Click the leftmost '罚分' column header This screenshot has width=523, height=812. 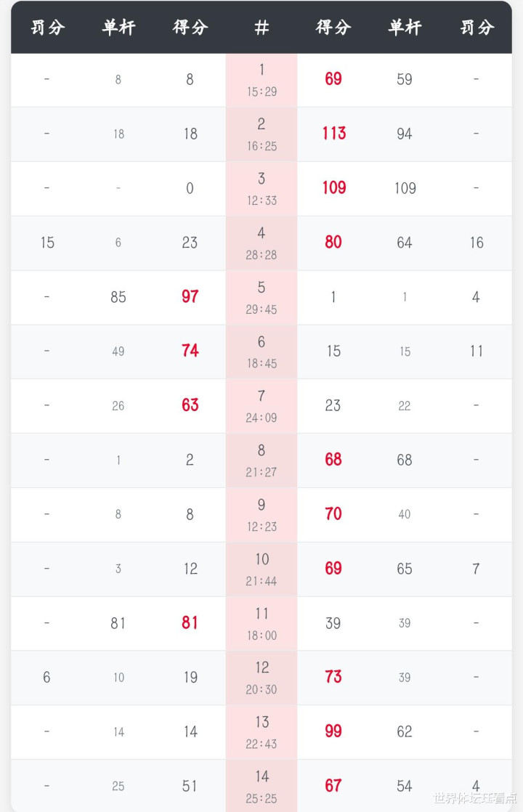pos(47,28)
